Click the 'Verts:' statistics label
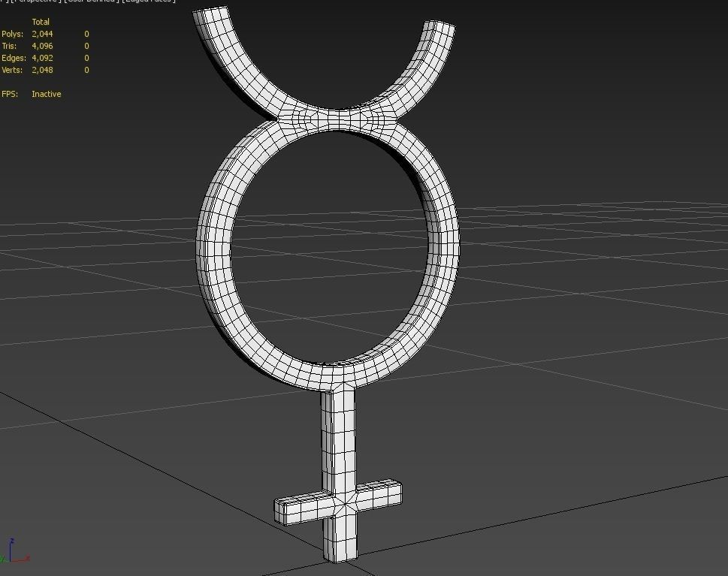The width and height of the screenshot is (728, 576). pyautogui.click(x=12, y=70)
